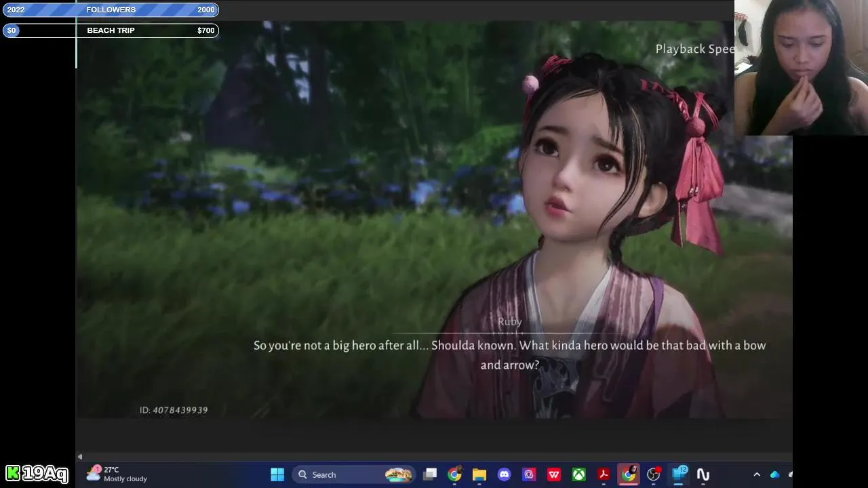Open the OneDrive cloud tray icon
This screenshot has width=868, height=488.
pyautogui.click(x=775, y=474)
